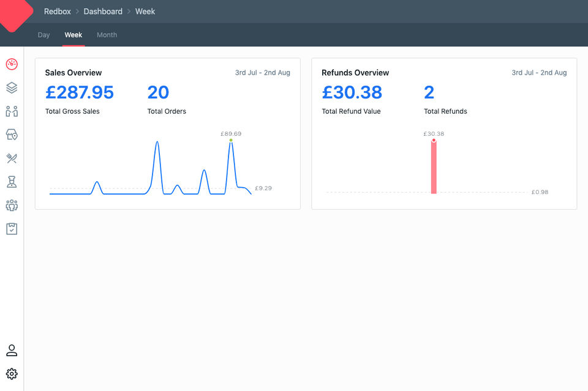The width and height of the screenshot is (588, 391).
Task: Switch to the Day tab
Action: 43,35
